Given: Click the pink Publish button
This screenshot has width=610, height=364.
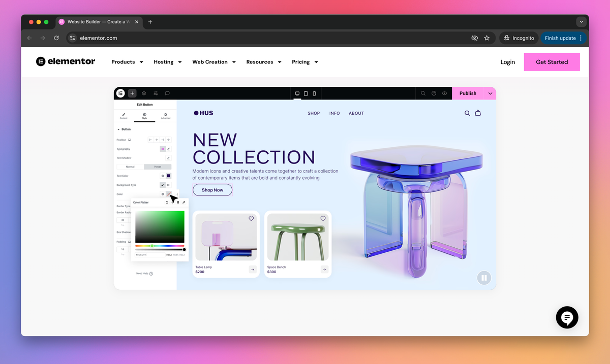Looking at the screenshot, I should 468,93.
